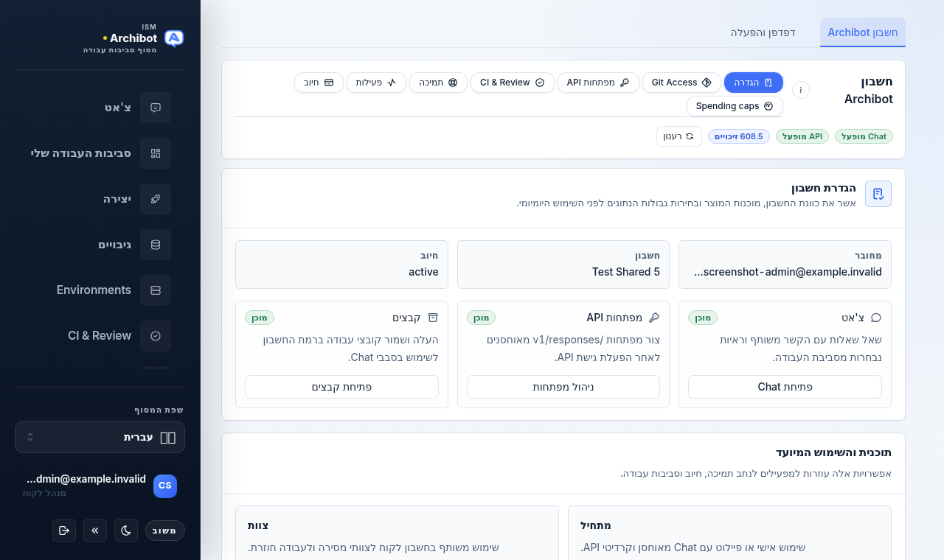This screenshot has width=944, height=560.
Task: Click the connected email screenshot-admin@example.invalid
Action: point(788,272)
